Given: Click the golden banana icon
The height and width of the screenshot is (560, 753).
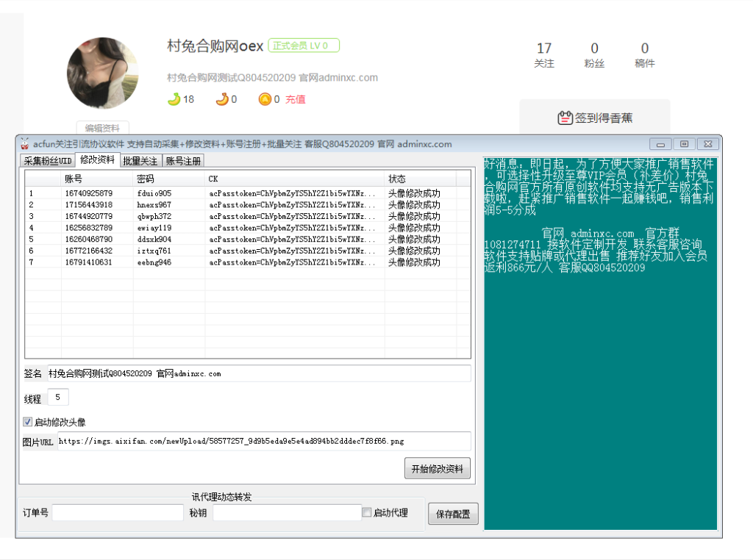Looking at the screenshot, I should click(x=221, y=99).
